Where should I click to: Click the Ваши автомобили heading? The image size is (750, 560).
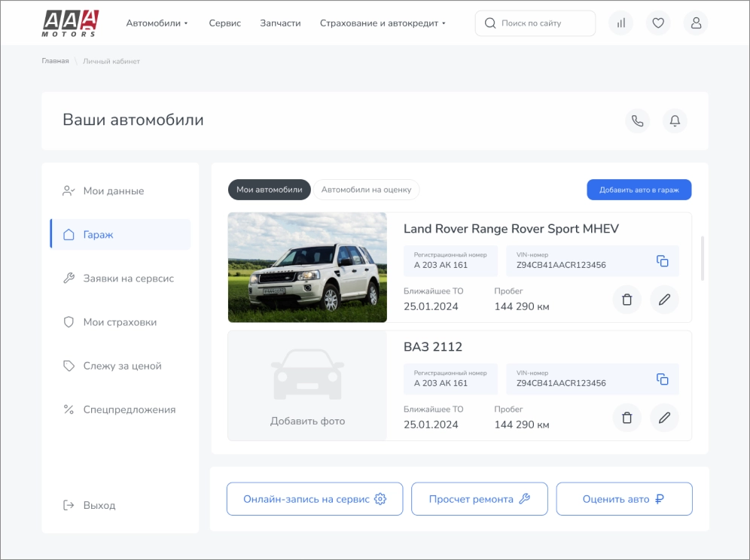point(133,120)
